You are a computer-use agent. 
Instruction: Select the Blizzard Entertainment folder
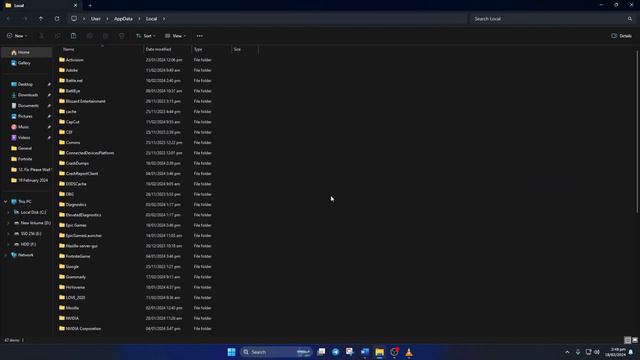coord(85,101)
